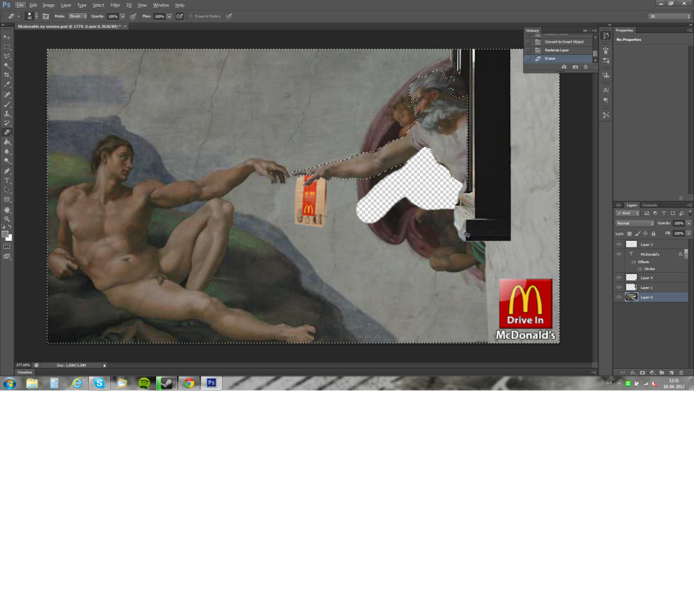Toggle Stroke effect visibility eye
This screenshot has height=616, width=694.
[x=640, y=269]
